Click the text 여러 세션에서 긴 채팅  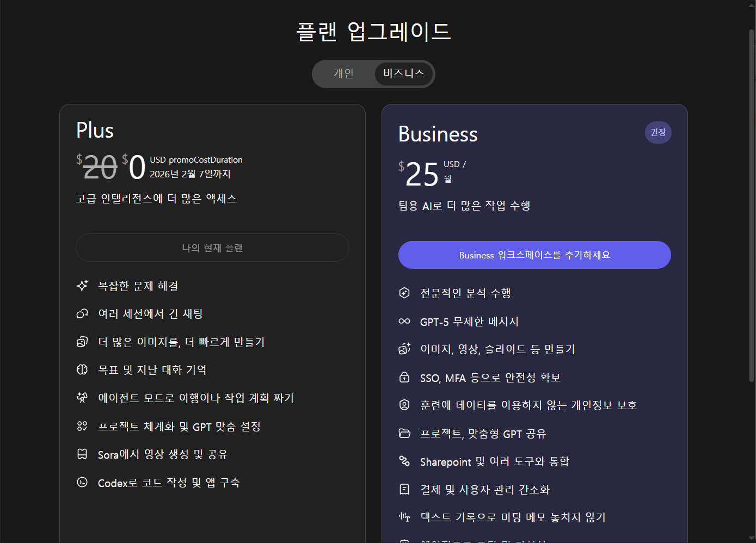point(150,314)
